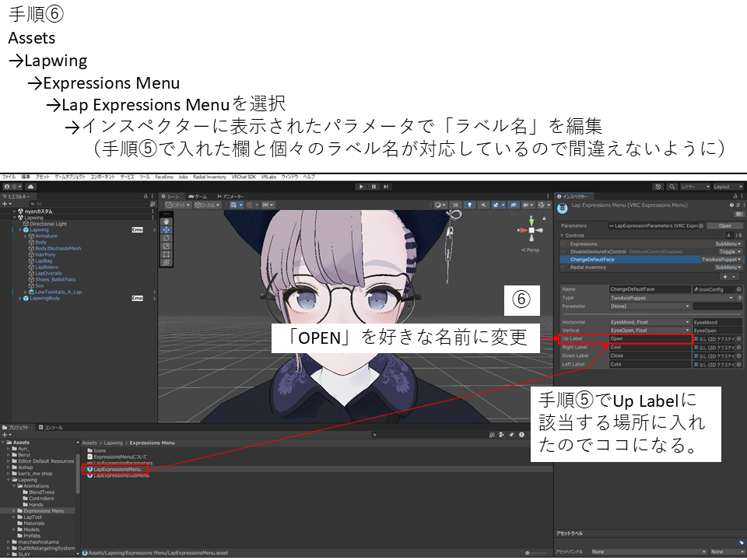Image resolution: width=747 pixels, height=560 pixels.
Task: Toggle the inspector lock icon
Action: tap(734, 197)
